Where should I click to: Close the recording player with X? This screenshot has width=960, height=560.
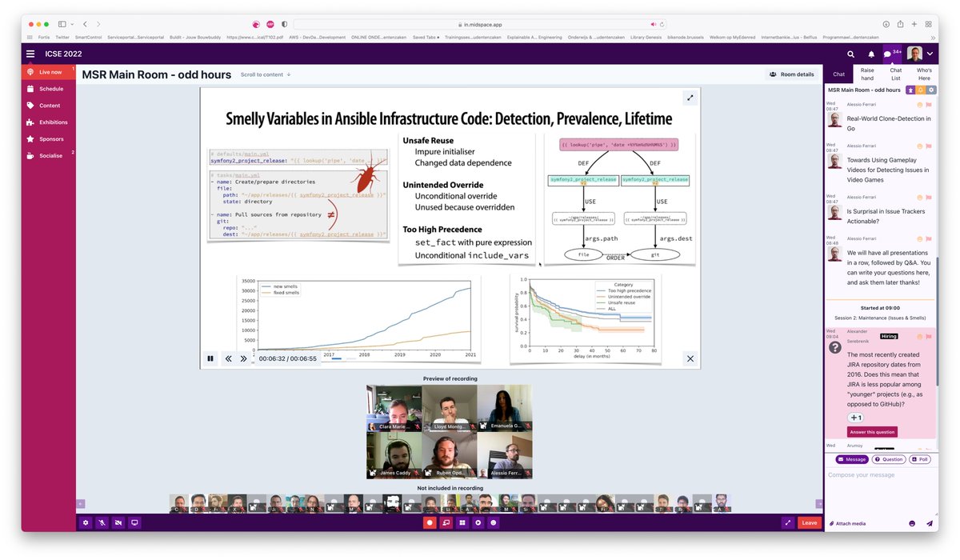(690, 359)
